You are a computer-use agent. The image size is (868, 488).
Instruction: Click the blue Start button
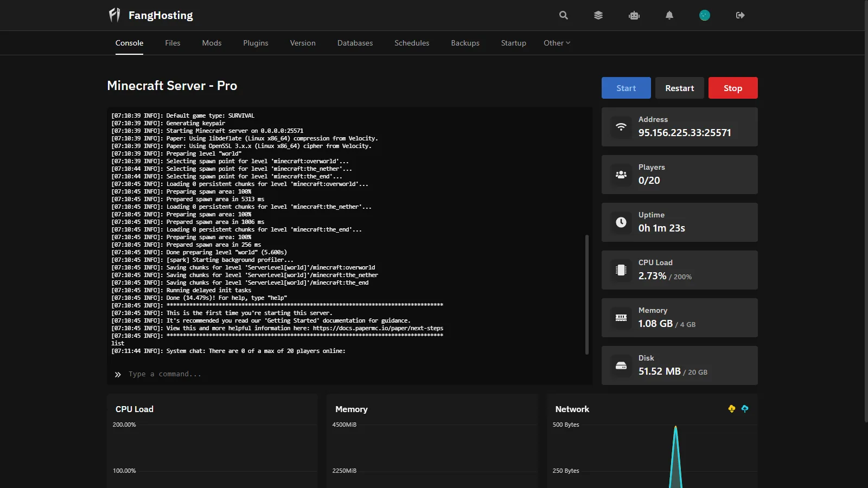[626, 88]
